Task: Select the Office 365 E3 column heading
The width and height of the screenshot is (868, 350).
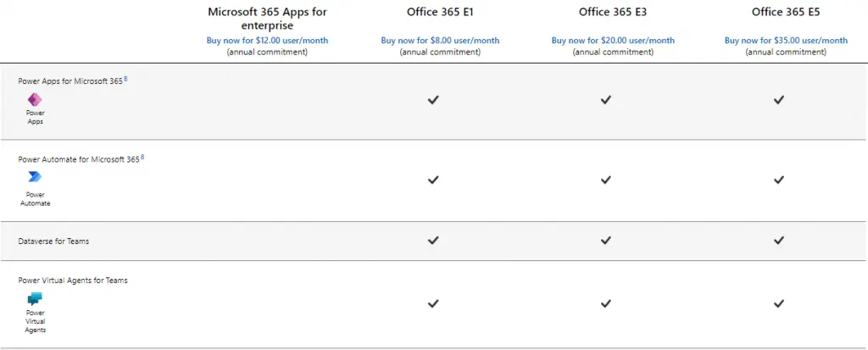Action: click(613, 12)
